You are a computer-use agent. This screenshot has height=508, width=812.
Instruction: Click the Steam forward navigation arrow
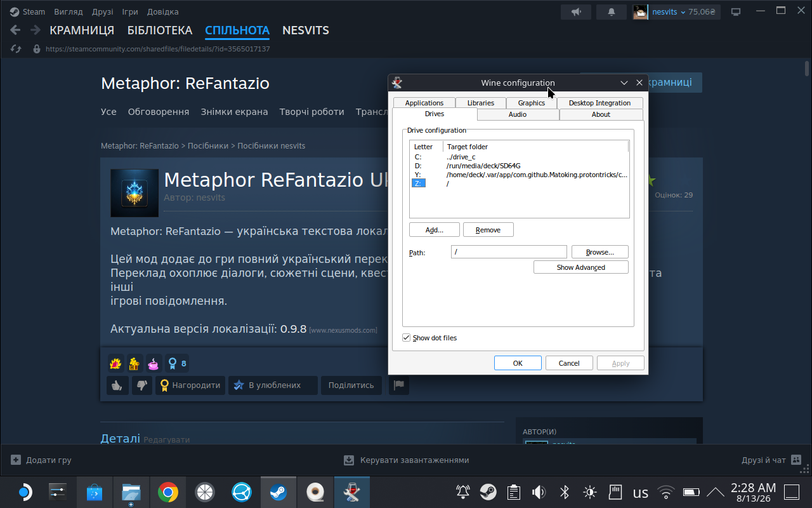click(34, 30)
